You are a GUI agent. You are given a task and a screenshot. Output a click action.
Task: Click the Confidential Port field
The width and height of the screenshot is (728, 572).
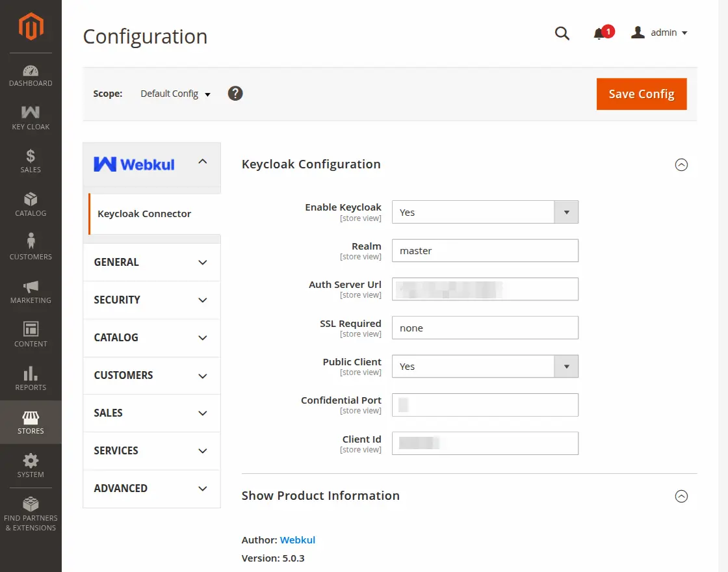click(485, 405)
